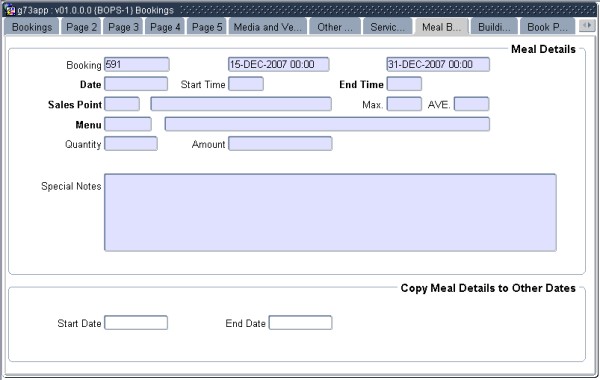
Task: Click the Copy Meal Details to Other Dates heading
Action: 488,288
